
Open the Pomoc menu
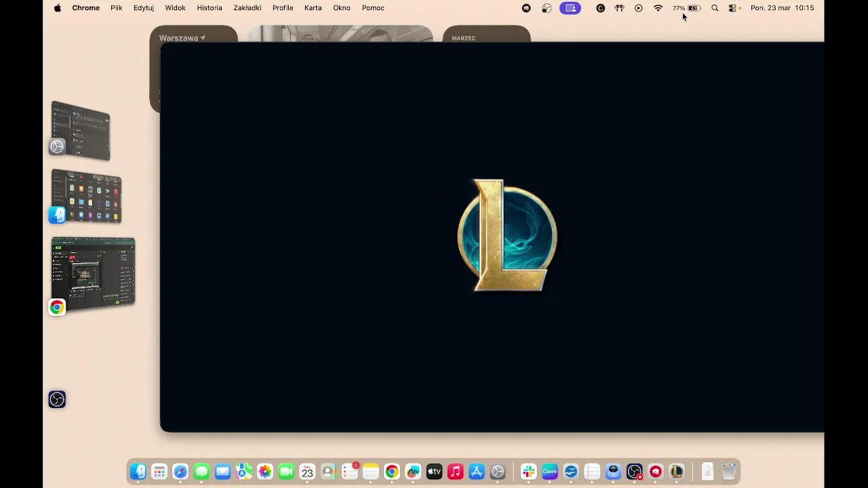coord(373,8)
